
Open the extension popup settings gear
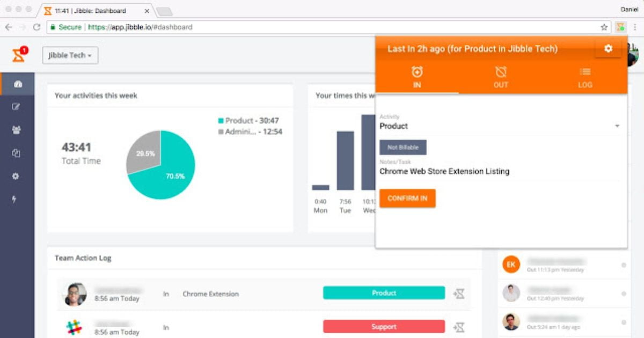tap(608, 49)
